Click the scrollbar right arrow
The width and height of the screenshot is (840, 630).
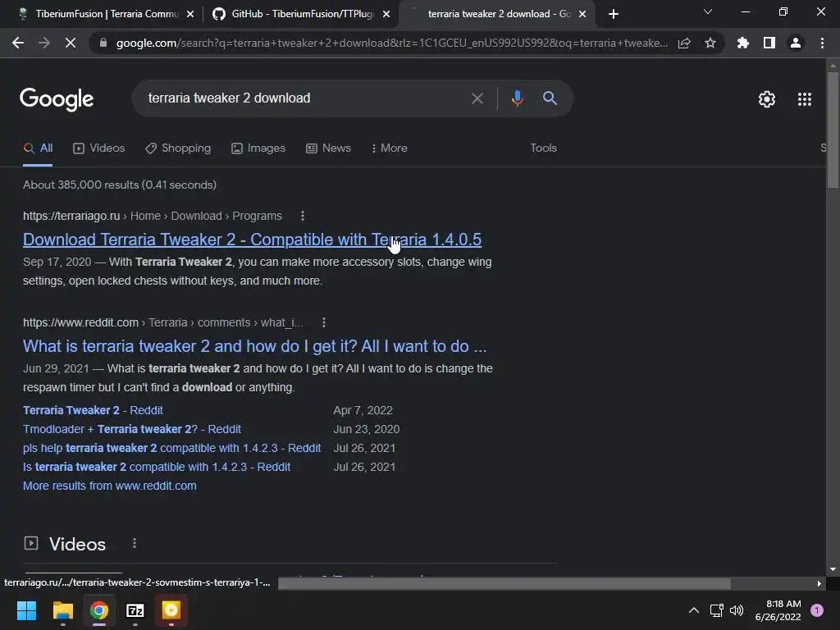(x=819, y=583)
